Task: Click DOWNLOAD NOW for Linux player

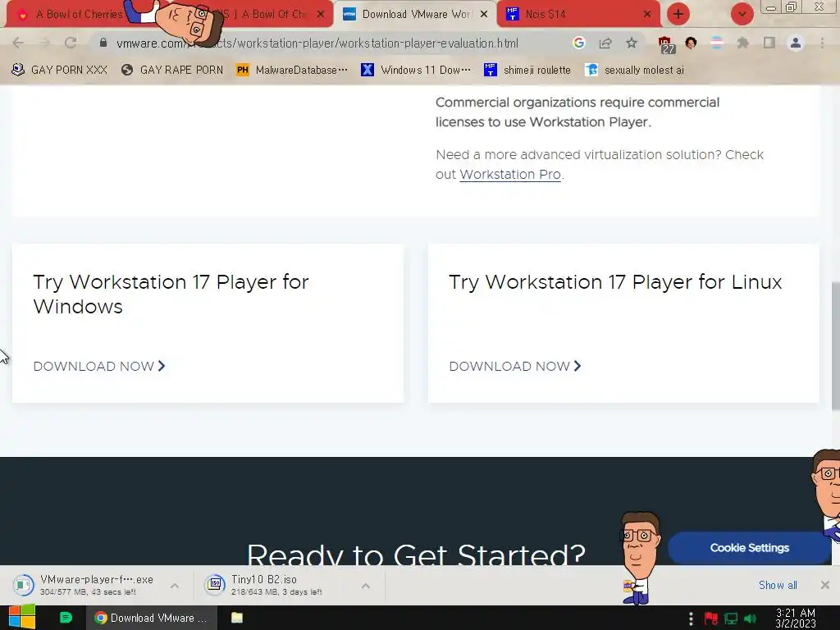Action: (515, 367)
